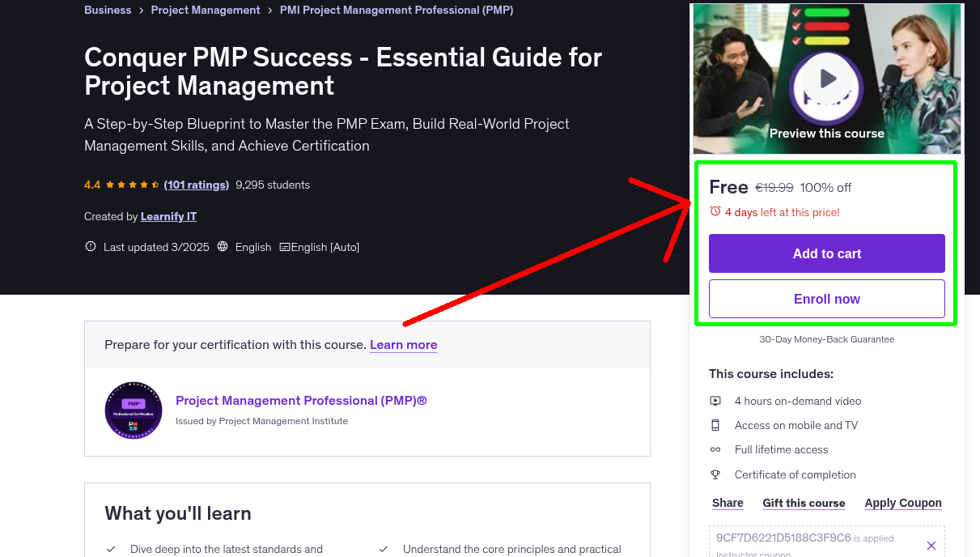Click the closed captions icon
The image size is (980, 557).
[x=285, y=247]
